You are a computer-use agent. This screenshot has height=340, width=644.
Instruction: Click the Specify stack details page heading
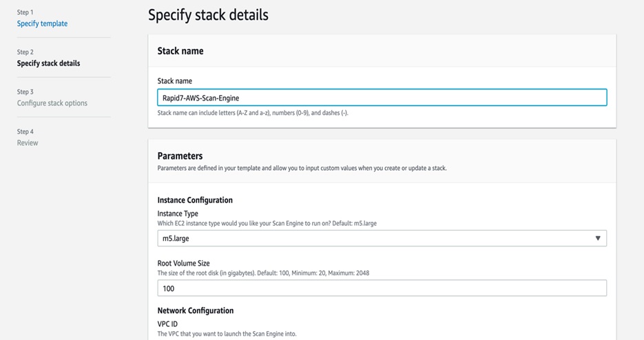[208, 15]
